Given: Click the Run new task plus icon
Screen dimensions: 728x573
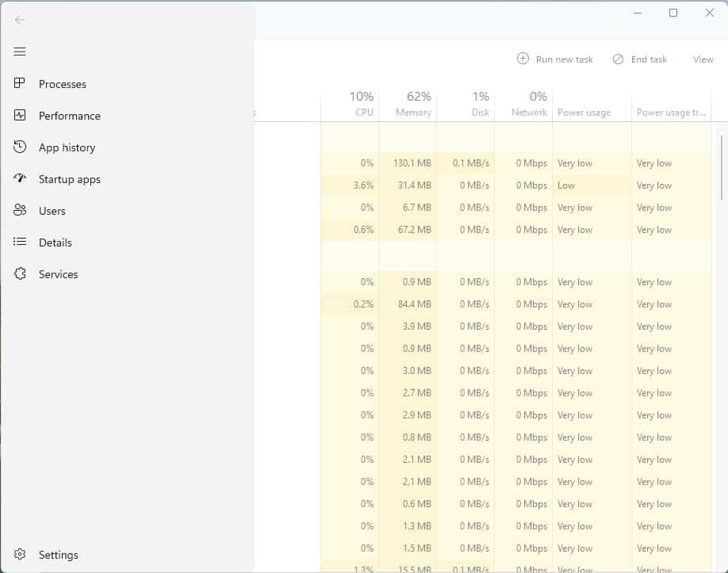Looking at the screenshot, I should pos(523,59).
